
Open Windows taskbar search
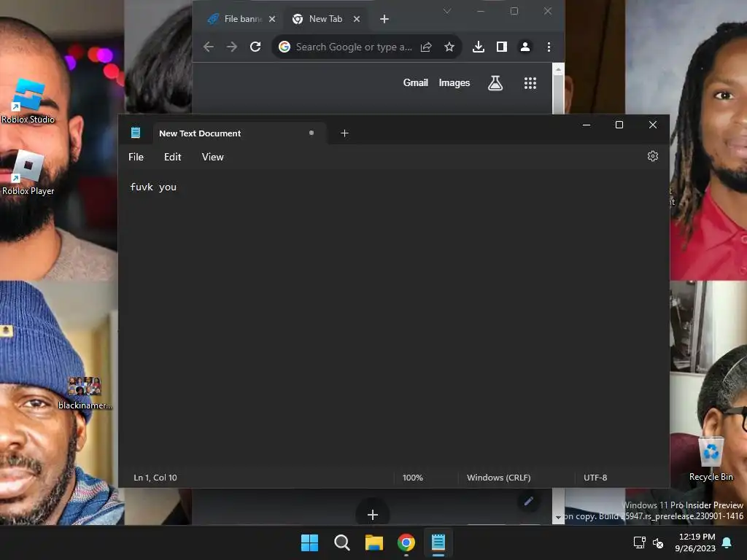point(341,542)
